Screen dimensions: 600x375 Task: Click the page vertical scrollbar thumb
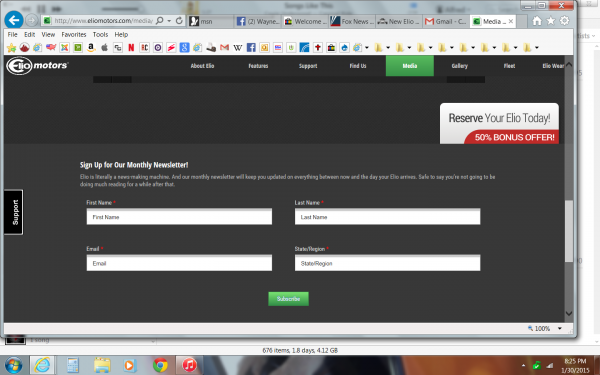pyautogui.click(x=569, y=231)
